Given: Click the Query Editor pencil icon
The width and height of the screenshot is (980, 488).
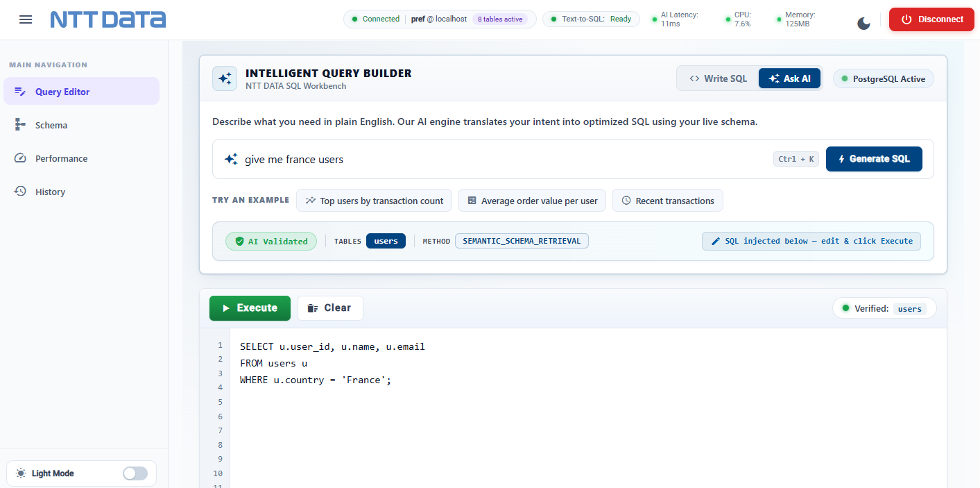Looking at the screenshot, I should coord(20,92).
